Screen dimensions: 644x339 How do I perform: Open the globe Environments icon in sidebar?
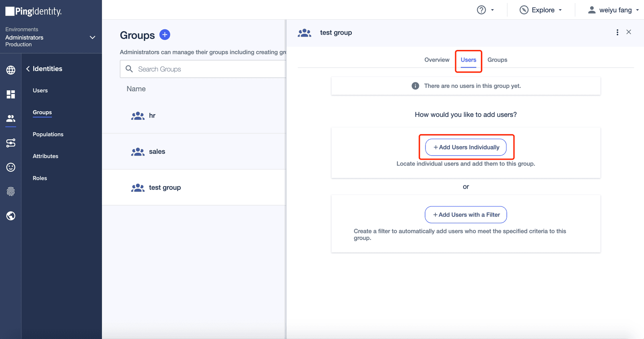tap(11, 70)
